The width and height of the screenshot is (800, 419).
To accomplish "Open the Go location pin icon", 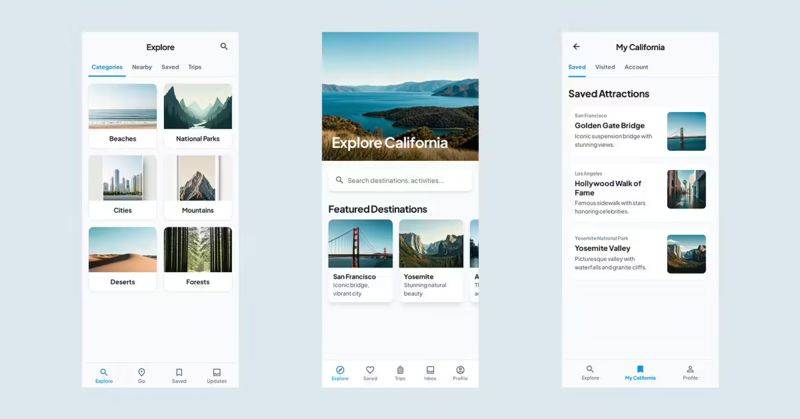I will click(141, 372).
